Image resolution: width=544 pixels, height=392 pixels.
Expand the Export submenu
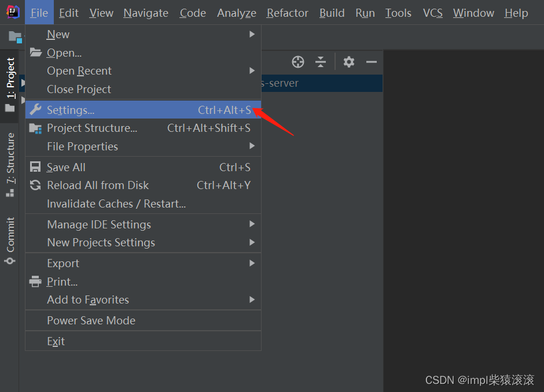252,263
